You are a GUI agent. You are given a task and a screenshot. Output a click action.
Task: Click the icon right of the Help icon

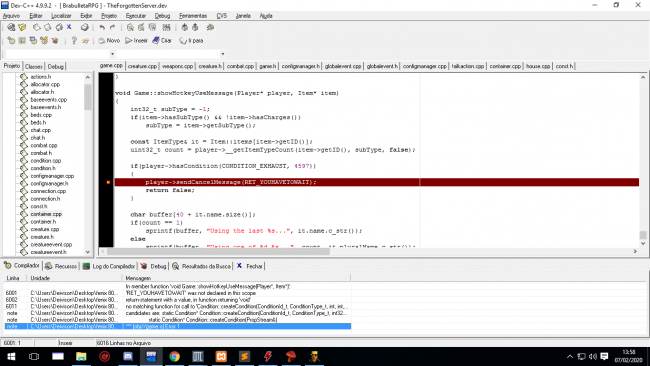pyautogui.click(x=85, y=41)
